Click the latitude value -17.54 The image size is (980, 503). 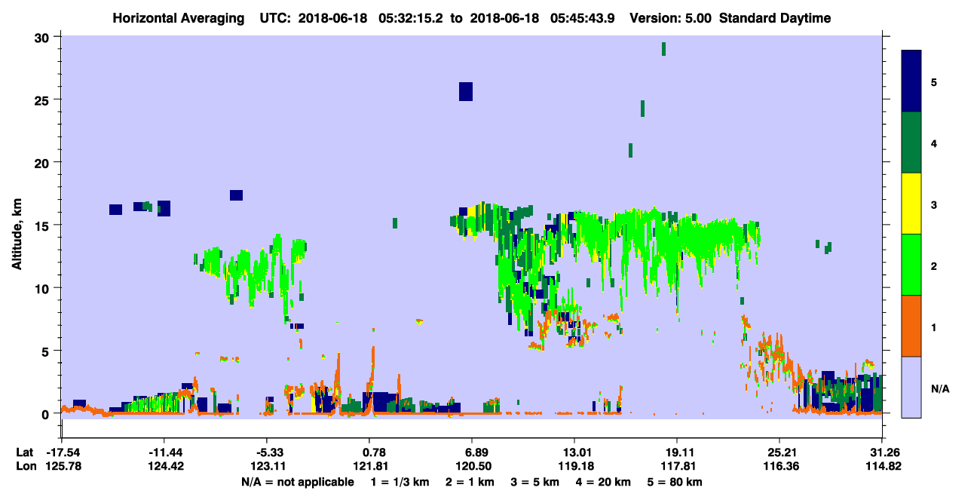63,452
